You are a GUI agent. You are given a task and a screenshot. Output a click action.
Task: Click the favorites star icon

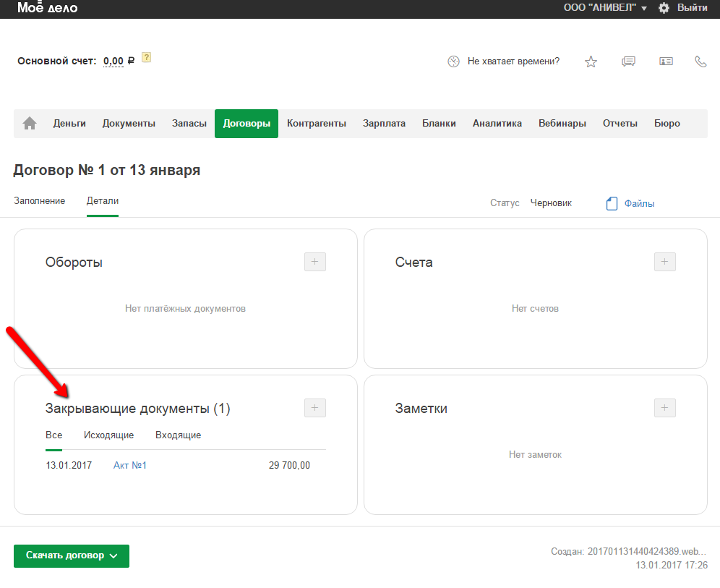[x=591, y=61]
